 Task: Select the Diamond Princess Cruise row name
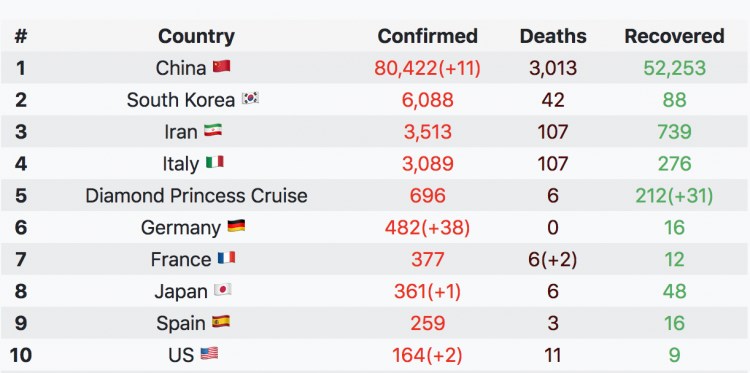coord(196,195)
